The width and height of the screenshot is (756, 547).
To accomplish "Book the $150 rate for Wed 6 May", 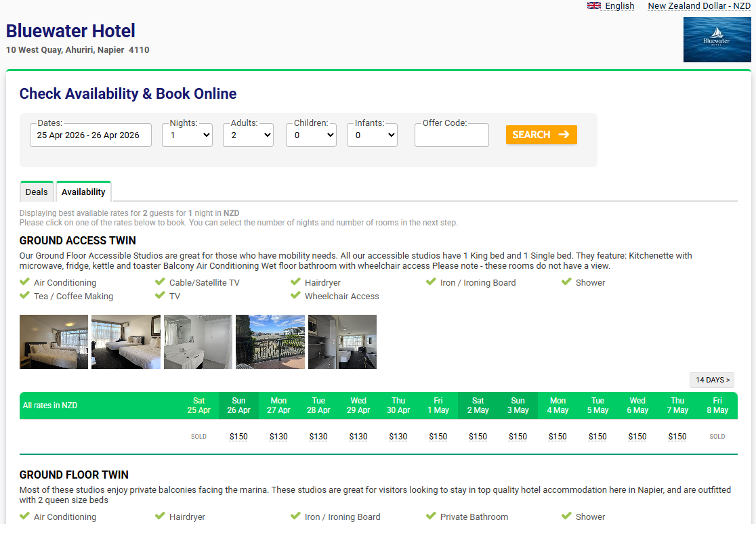I will coord(637,437).
